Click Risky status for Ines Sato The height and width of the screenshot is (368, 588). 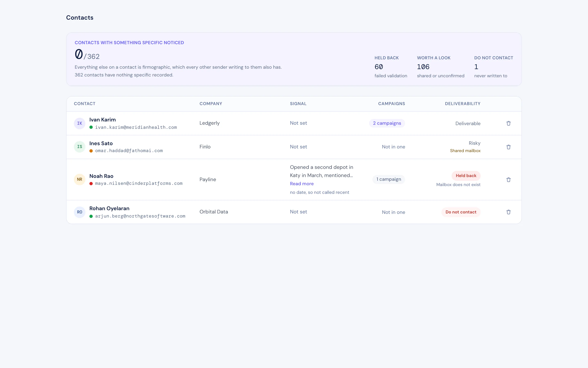click(474, 143)
